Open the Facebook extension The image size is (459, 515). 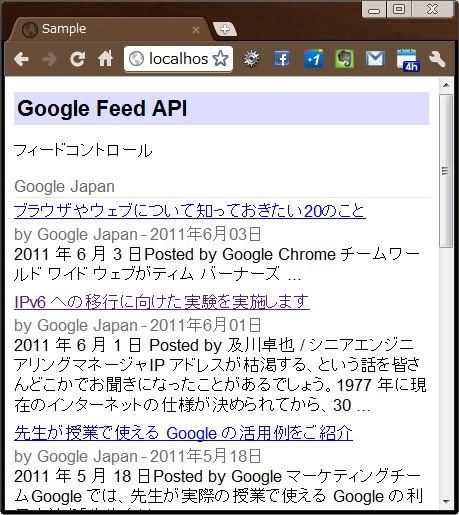(282, 59)
